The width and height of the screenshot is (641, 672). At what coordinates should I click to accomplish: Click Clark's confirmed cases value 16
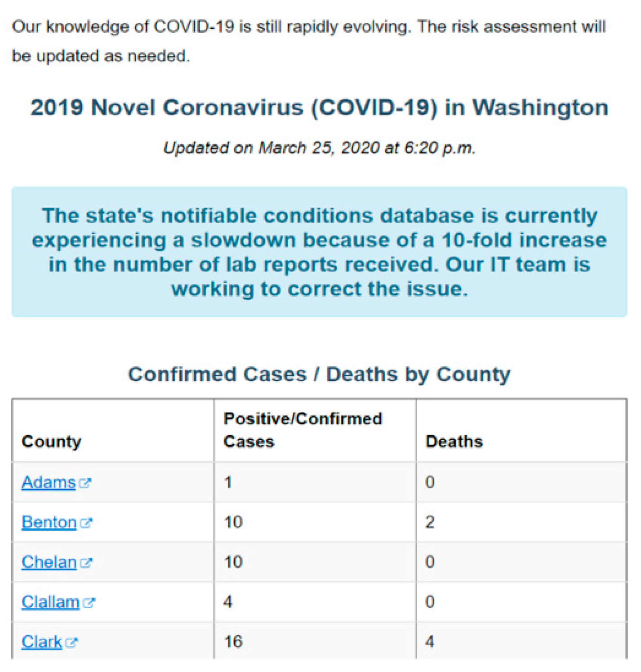click(x=233, y=642)
